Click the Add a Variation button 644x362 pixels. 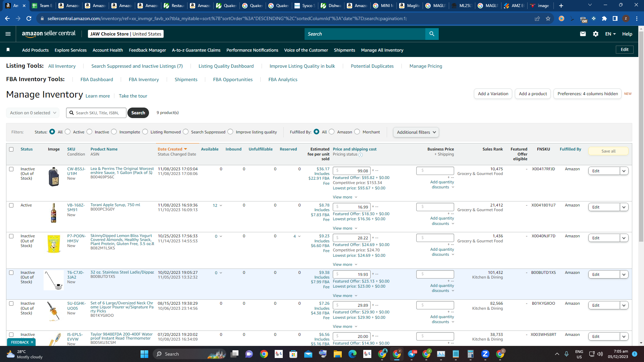click(493, 94)
